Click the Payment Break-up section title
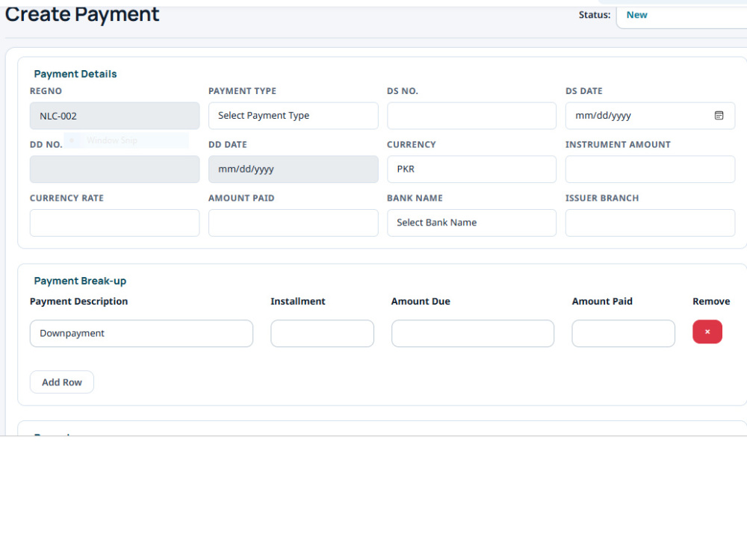This screenshot has width=747, height=560. pos(80,281)
